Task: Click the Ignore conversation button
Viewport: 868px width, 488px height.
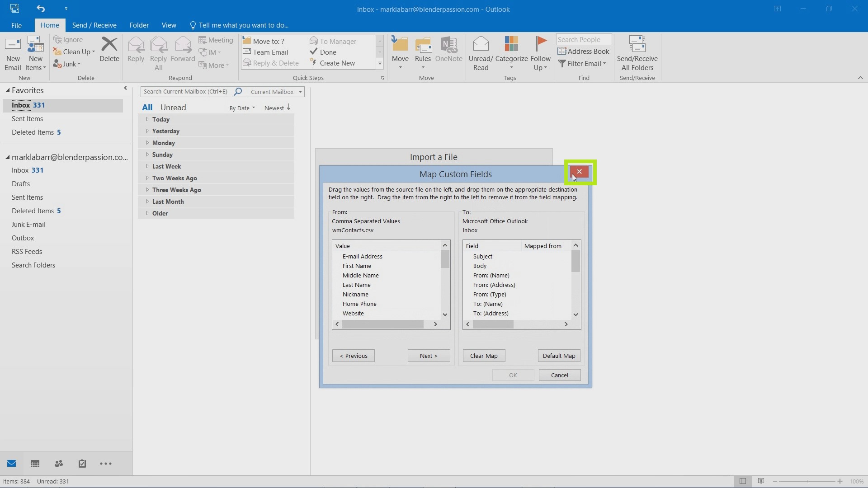Action: tap(68, 40)
